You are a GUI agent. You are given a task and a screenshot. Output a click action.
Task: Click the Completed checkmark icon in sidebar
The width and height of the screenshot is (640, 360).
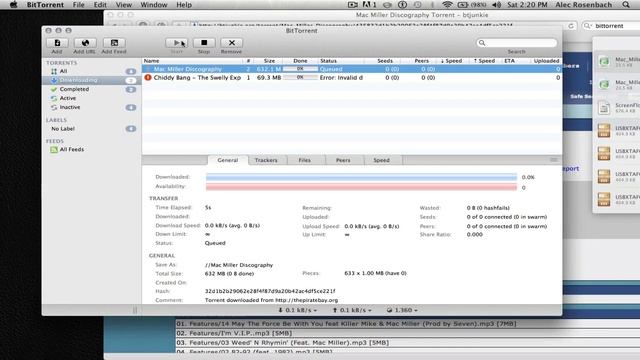(53, 89)
